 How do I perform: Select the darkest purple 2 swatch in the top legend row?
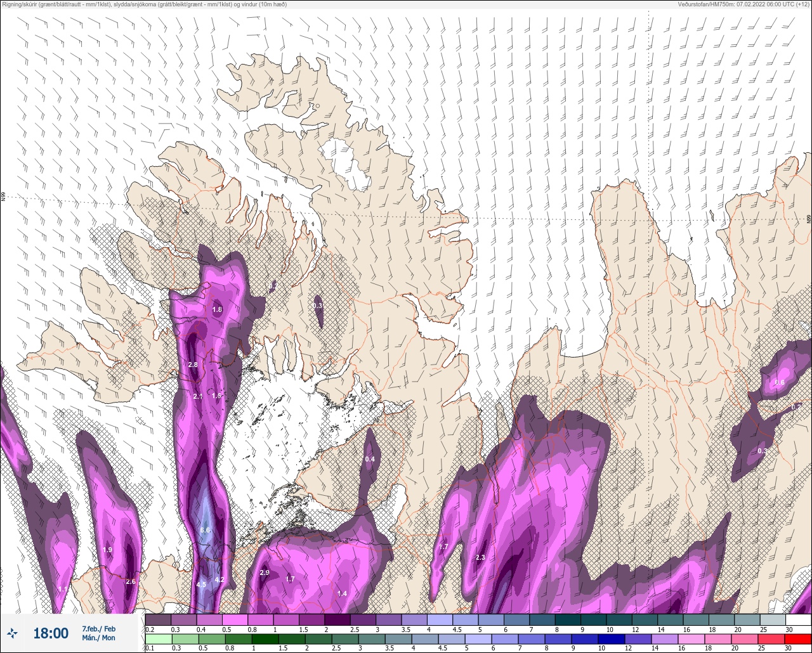click(337, 619)
